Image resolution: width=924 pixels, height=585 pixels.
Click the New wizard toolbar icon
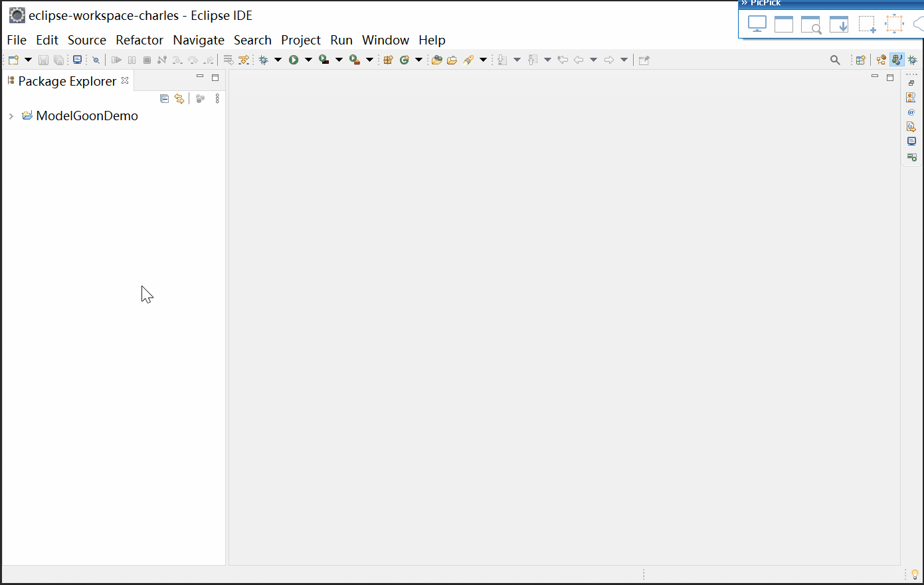tap(13, 60)
